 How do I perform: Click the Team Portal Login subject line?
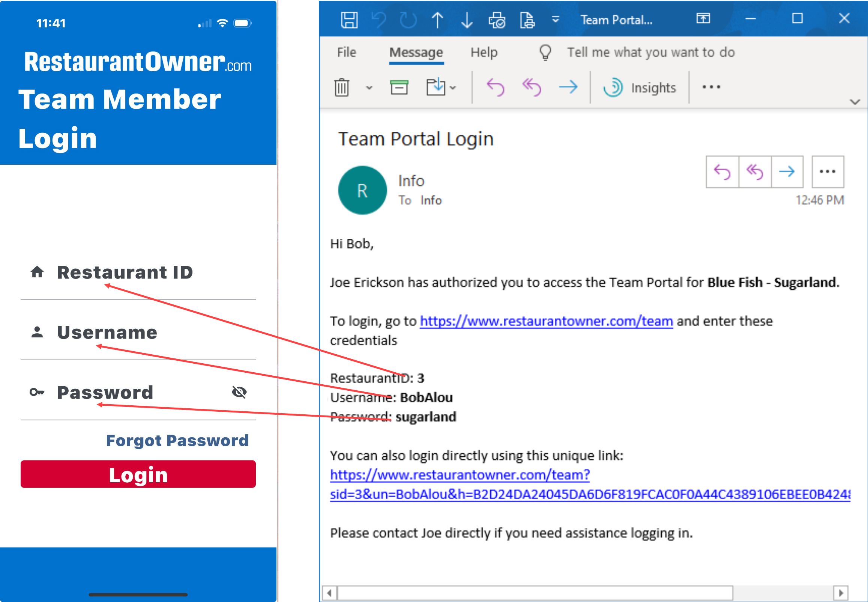[416, 139]
